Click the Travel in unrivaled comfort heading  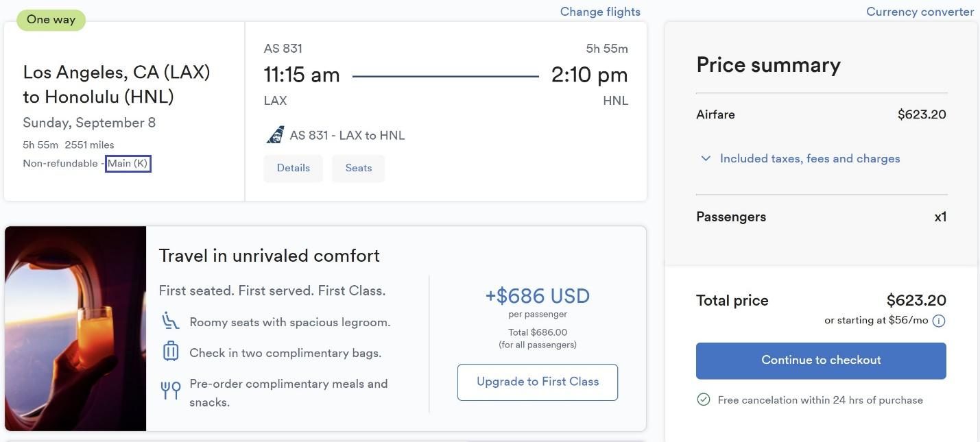[x=269, y=256]
